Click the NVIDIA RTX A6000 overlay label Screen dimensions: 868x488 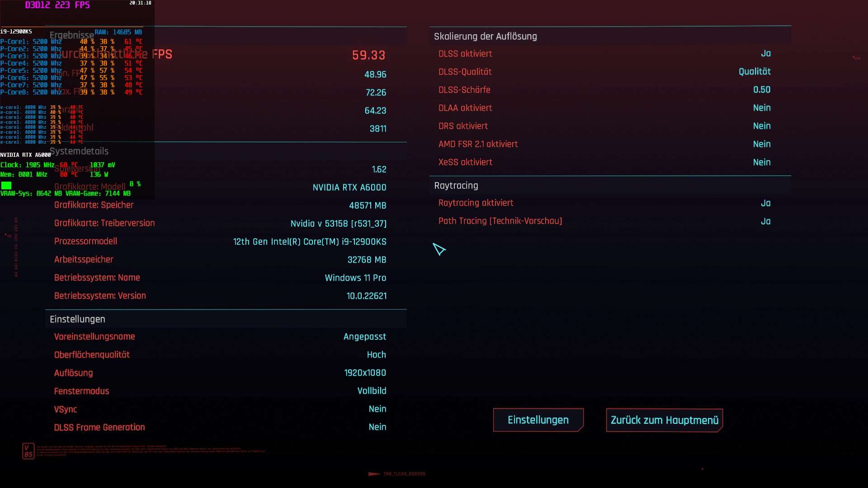[25, 155]
